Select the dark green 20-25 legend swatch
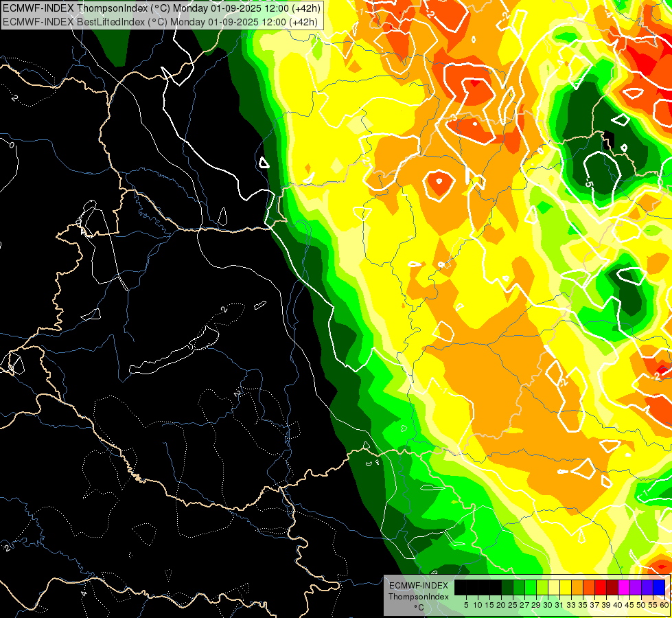This screenshot has width=672, height=618. (507, 587)
